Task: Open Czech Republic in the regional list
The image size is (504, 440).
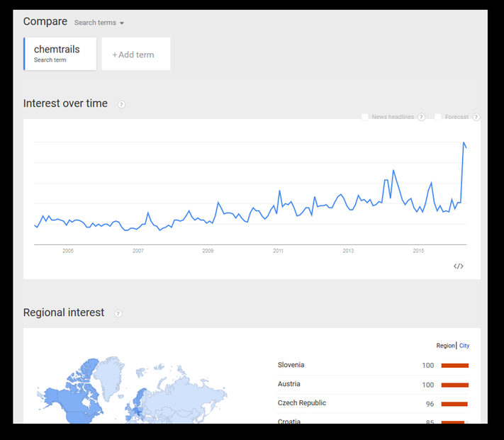Action: pyautogui.click(x=301, y=403)
